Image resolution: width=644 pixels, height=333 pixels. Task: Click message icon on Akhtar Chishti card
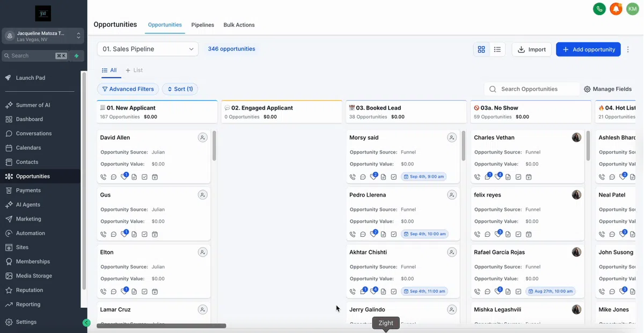pos(363,291)
